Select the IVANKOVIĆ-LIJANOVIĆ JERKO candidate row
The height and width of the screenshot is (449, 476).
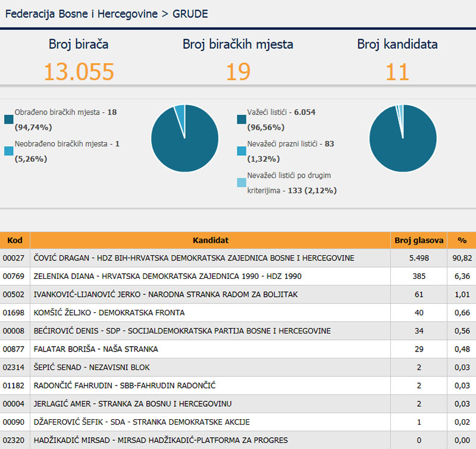tap(238, 294)
